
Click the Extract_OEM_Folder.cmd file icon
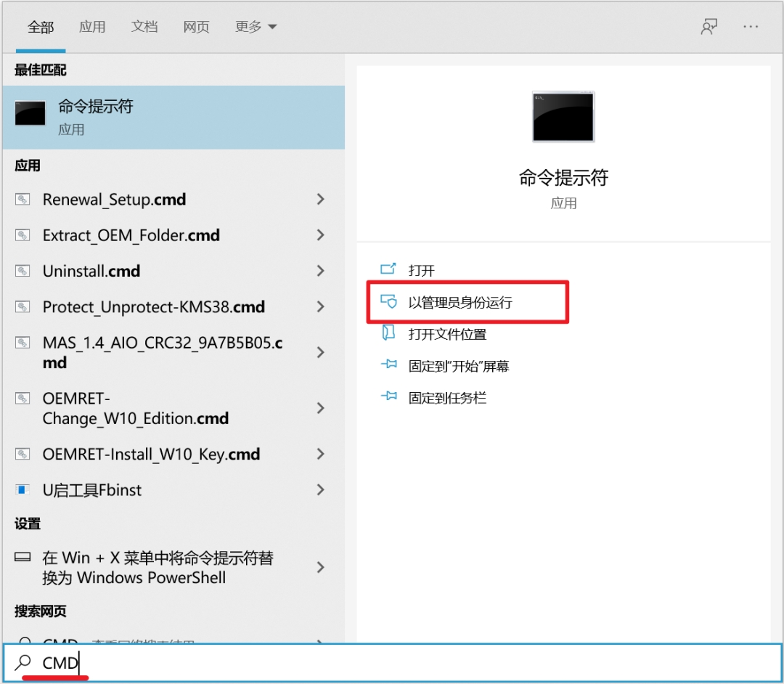[x=22, y=235]
